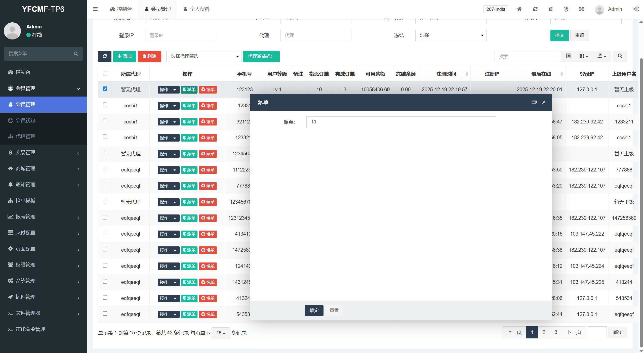Check the checkbox for the bottom eqfqeeqf row
Viewport: 644px width, 353px height.
coord(105,314)
